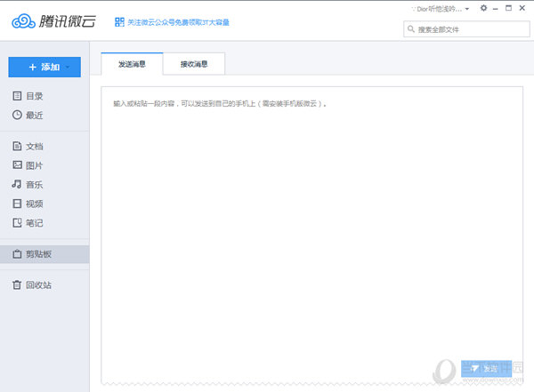Select 剪贴板 in the sidebar
The height and width of the screenshot is (392, 534).
[x=44, y=254]
